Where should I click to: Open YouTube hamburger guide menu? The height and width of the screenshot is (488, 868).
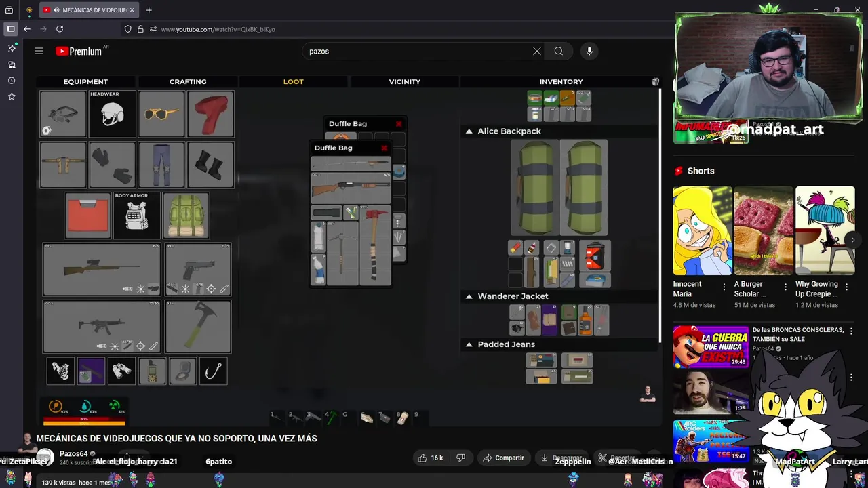39,51
